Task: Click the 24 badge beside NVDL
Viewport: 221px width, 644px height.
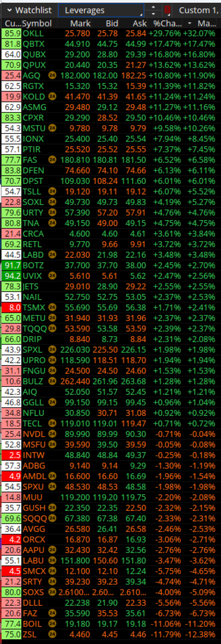Action: click(52, 434)
